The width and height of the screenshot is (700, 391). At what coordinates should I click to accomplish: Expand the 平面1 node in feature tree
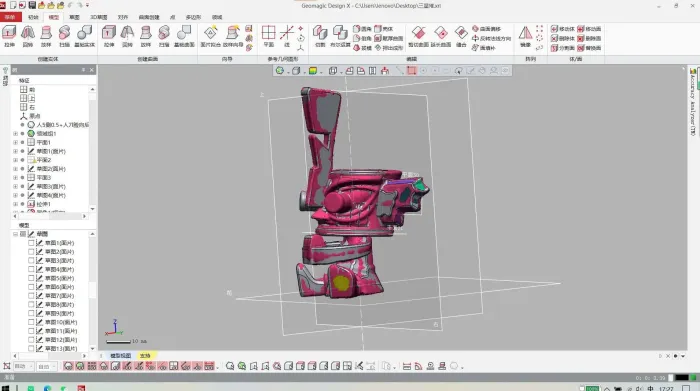(16, 142)
